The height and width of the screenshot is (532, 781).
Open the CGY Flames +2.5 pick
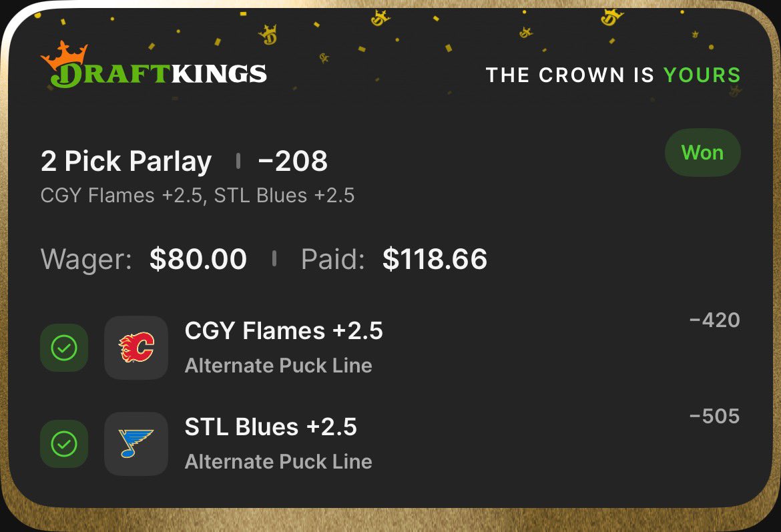coord(284,331)
